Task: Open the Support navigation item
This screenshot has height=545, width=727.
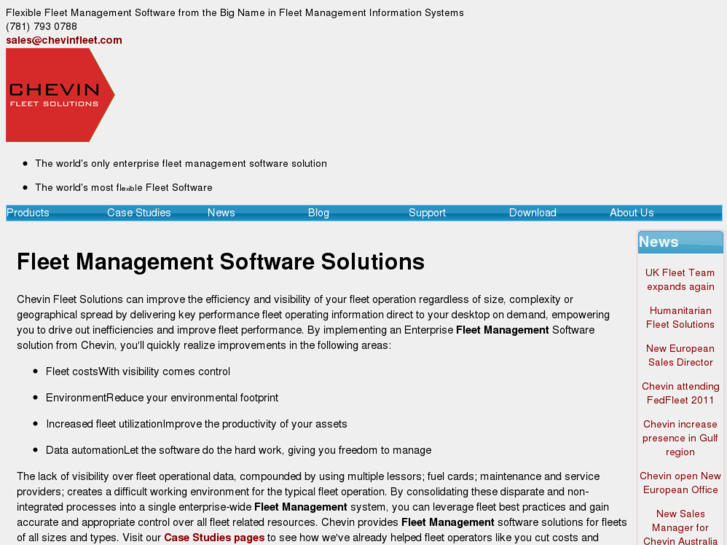Action: tap(427, 213)
